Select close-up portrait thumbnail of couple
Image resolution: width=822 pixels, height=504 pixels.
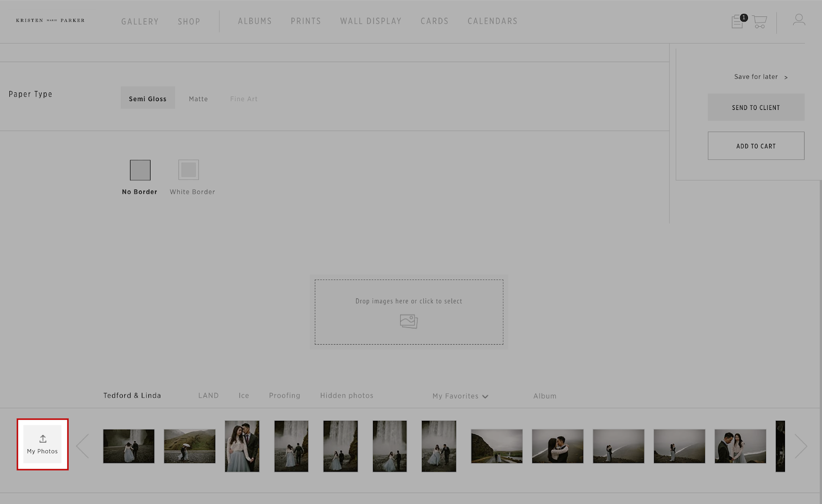click(242, 446)
